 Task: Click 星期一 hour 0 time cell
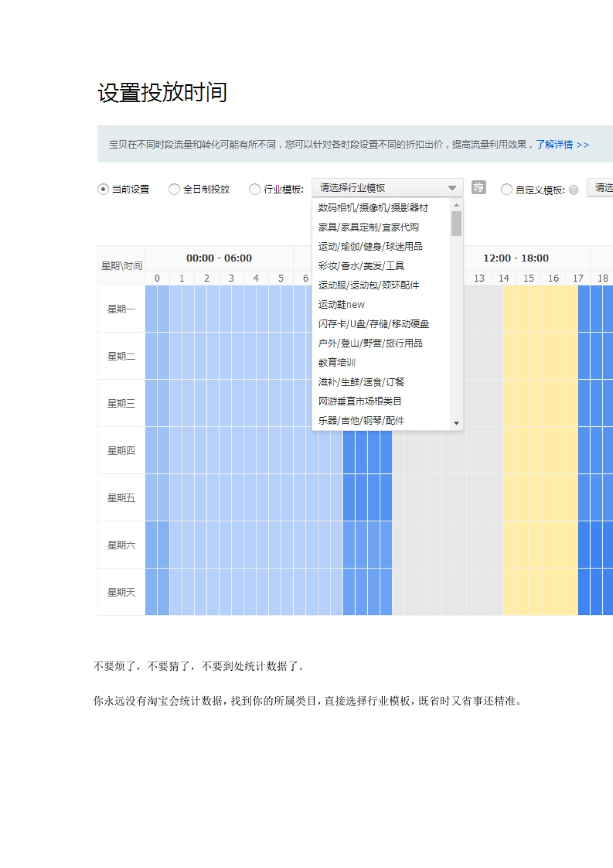(x=157, y=309)
